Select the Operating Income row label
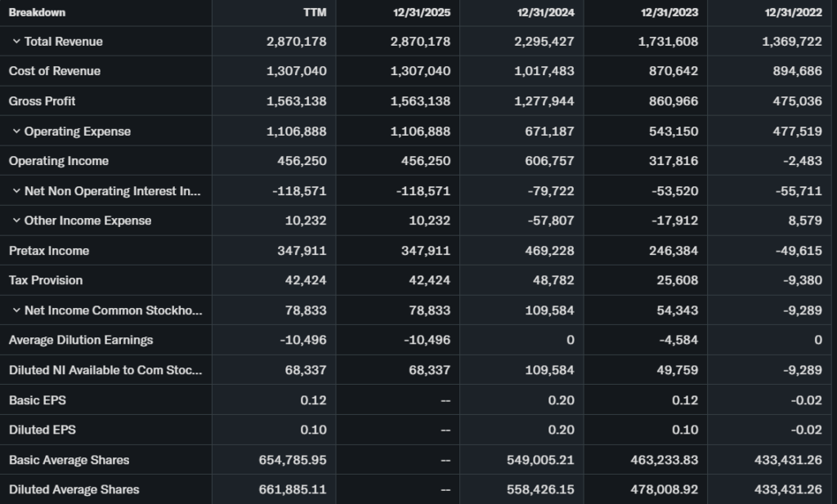 point(59,161)
